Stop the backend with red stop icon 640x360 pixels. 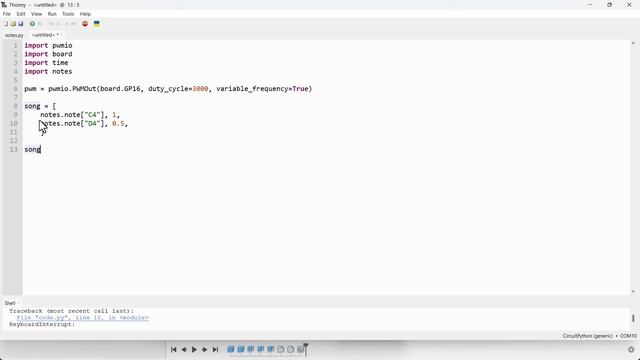85,24
